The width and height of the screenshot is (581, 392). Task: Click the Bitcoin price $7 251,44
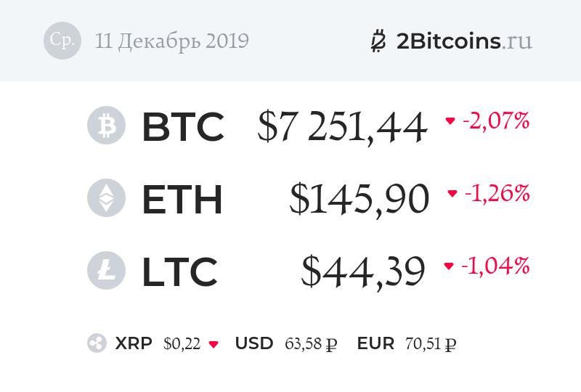[x=342, y=128]
